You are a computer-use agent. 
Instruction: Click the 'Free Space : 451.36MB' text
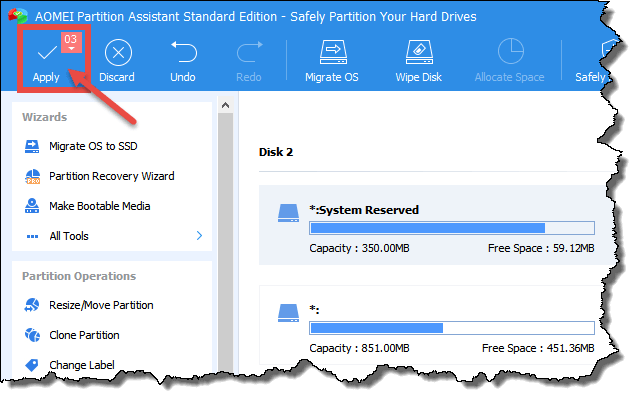coord(538,348)
